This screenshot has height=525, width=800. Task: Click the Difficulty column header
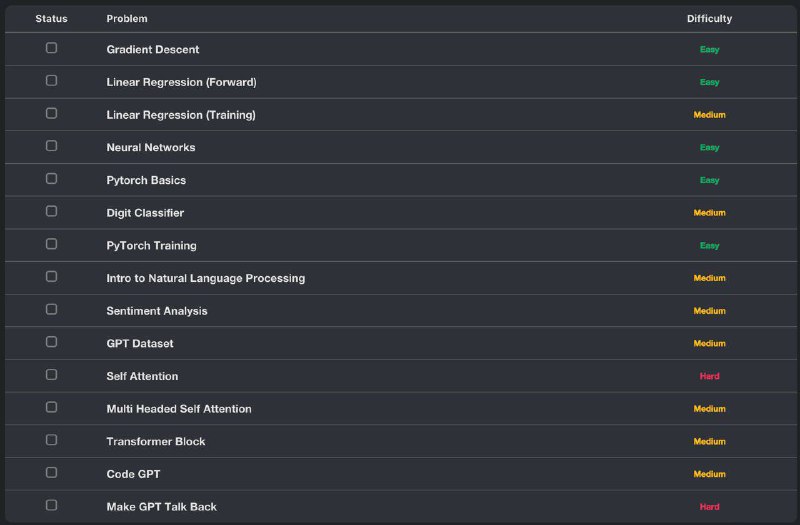(x=709, y=19)
